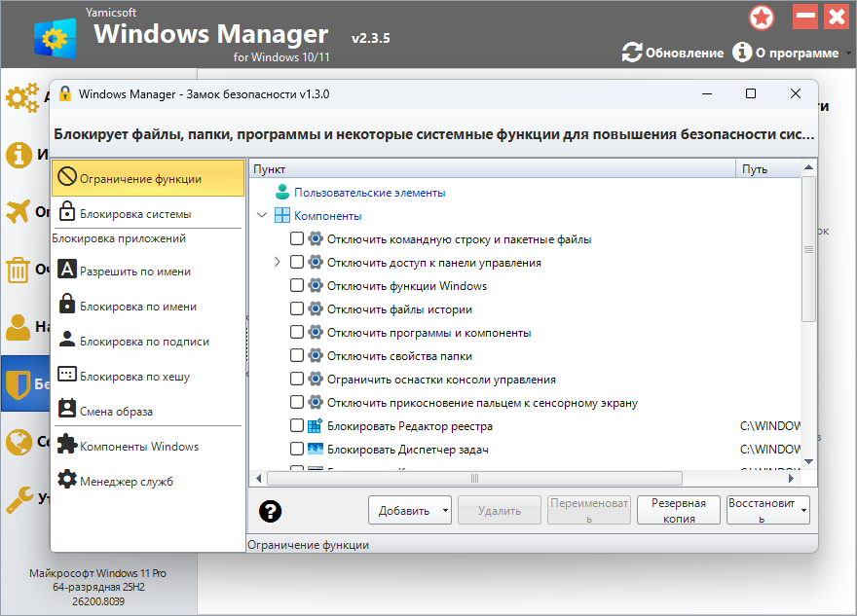
Task: Enable Отключить командную строку и пакетные файлы
Action: point(297,238)
